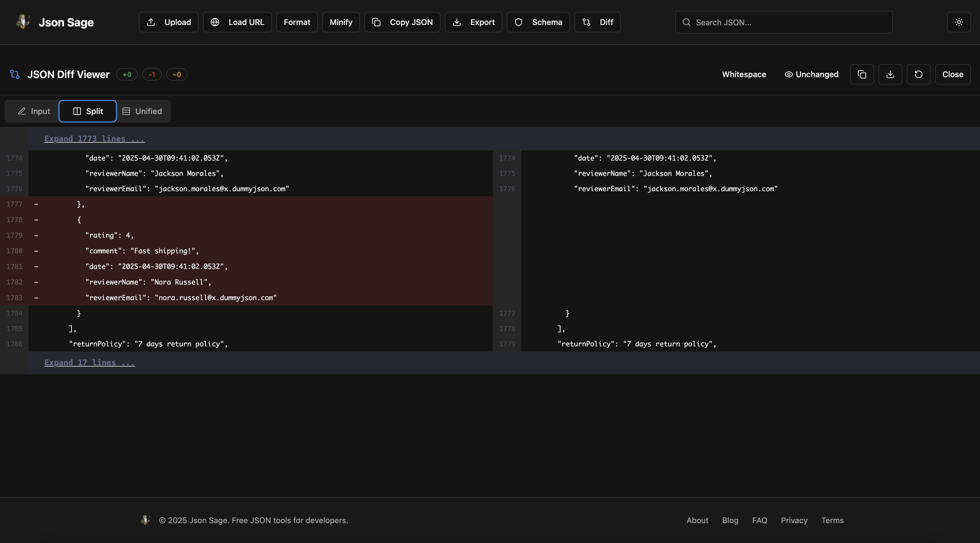Validate JSON with the Schema tool
Viewport: 980px width, 543px height.
pyautogui.click(x=538, y=22)
